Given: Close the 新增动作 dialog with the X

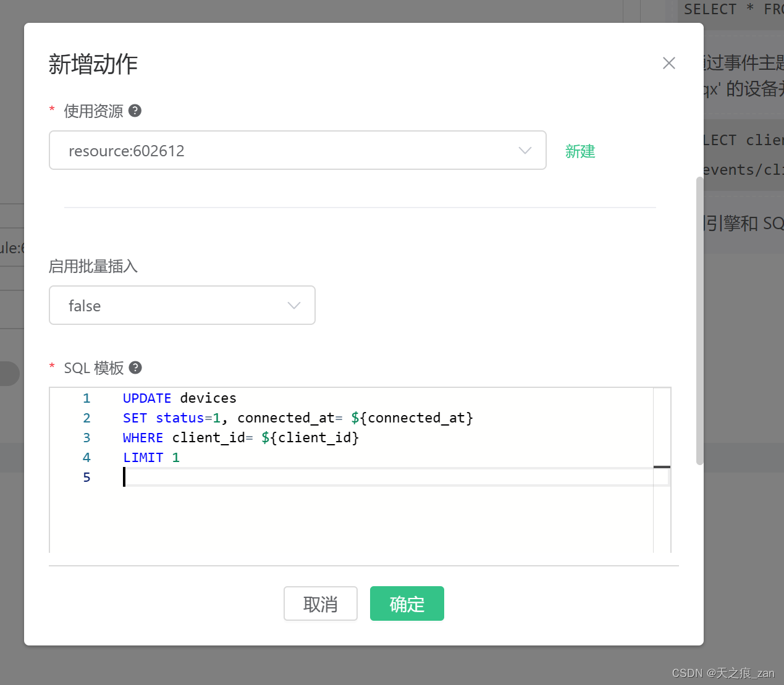Looking at the screenshot, I should (x=668, y=62).
